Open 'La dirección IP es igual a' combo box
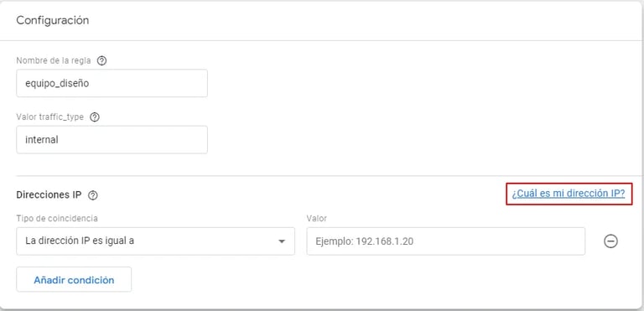Viewport: 644px width, 311px height. point(155,241)
